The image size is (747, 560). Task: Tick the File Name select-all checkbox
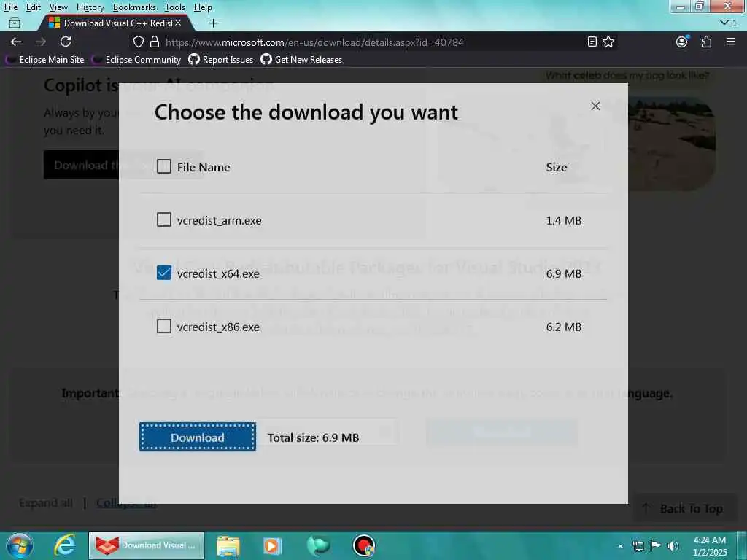tap(164, 166)
